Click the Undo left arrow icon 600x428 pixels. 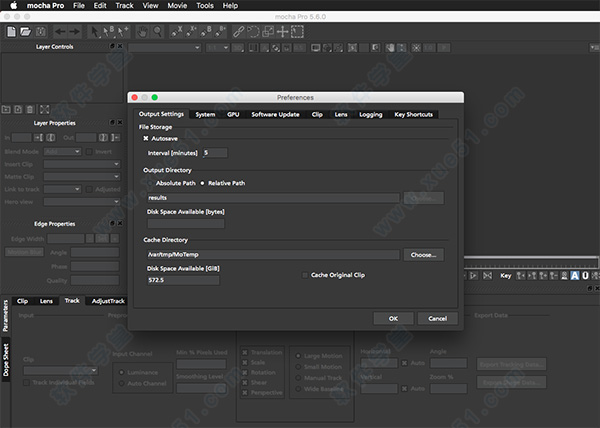[x=60, y=32]
